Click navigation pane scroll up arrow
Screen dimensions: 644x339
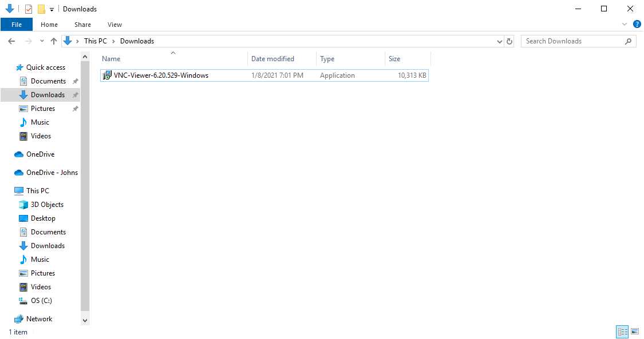(85, 57)
